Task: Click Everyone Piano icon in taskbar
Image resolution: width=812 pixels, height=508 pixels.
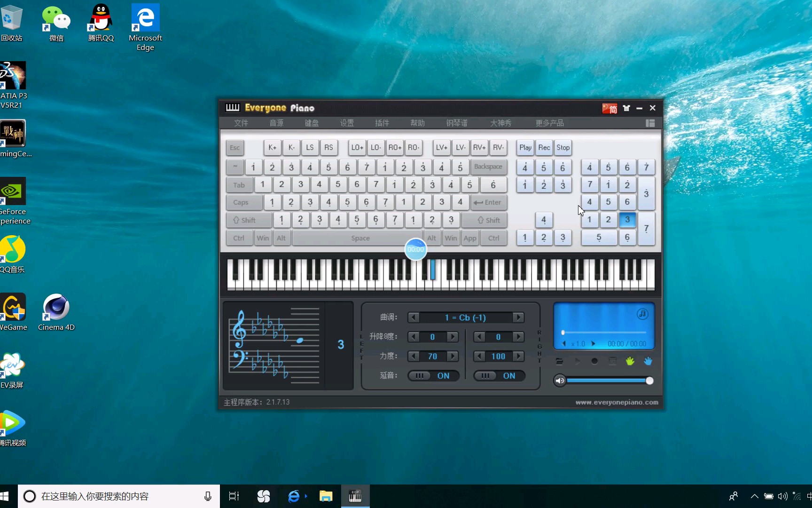Action: click(355, 496)
